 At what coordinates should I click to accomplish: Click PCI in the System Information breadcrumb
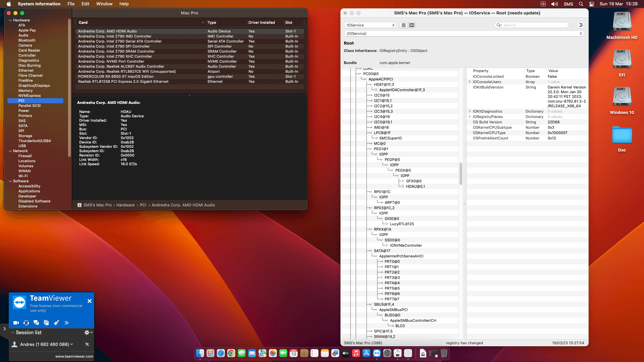click(143, 205)
